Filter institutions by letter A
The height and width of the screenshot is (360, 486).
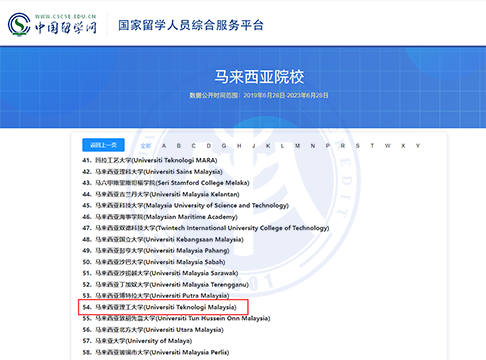[164, 146]
